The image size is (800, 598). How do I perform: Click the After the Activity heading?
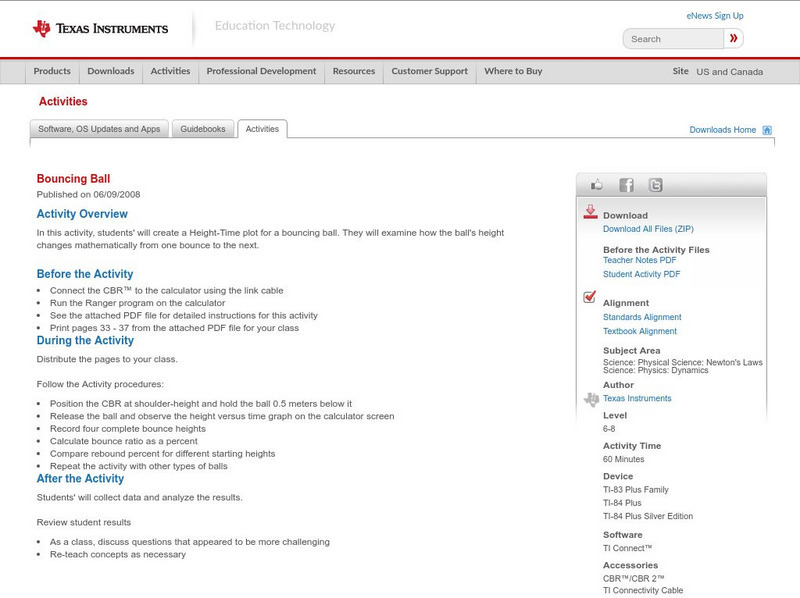(80, 479)
